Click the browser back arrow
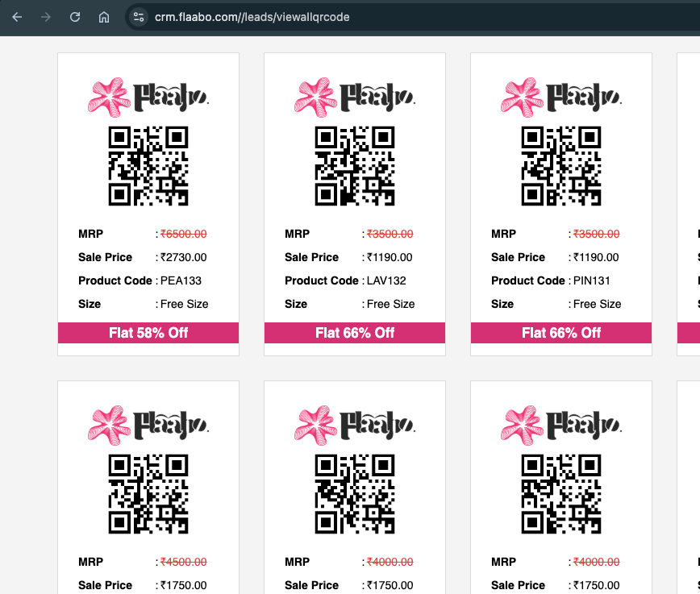 tap(17, 16)
